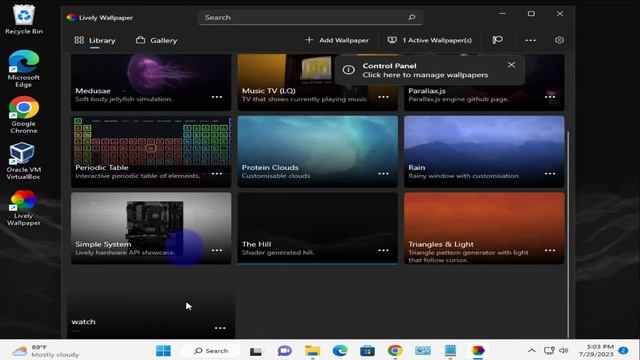Open File Explorer from taskbar

312,351
